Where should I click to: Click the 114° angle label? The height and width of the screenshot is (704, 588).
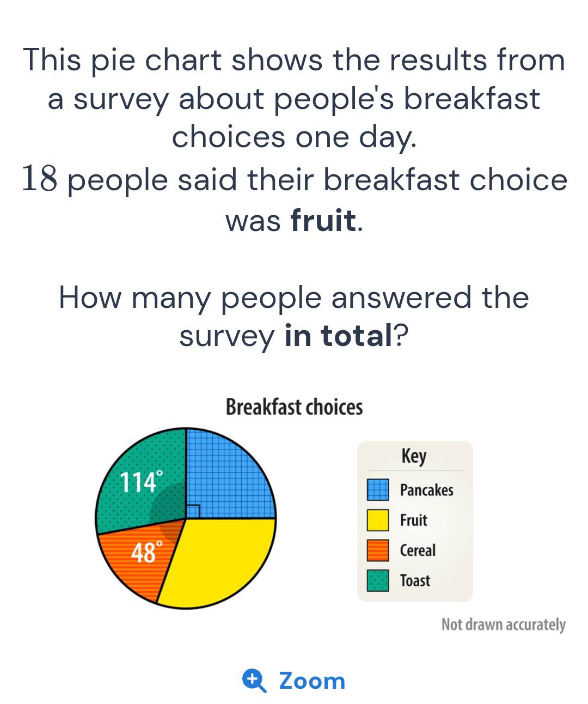(140, 482)
